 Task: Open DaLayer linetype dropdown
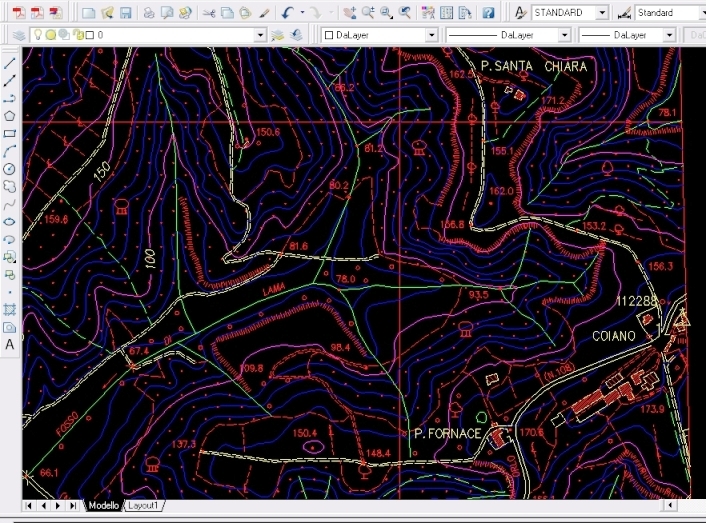pyautogui.click(x=564, y=35)
